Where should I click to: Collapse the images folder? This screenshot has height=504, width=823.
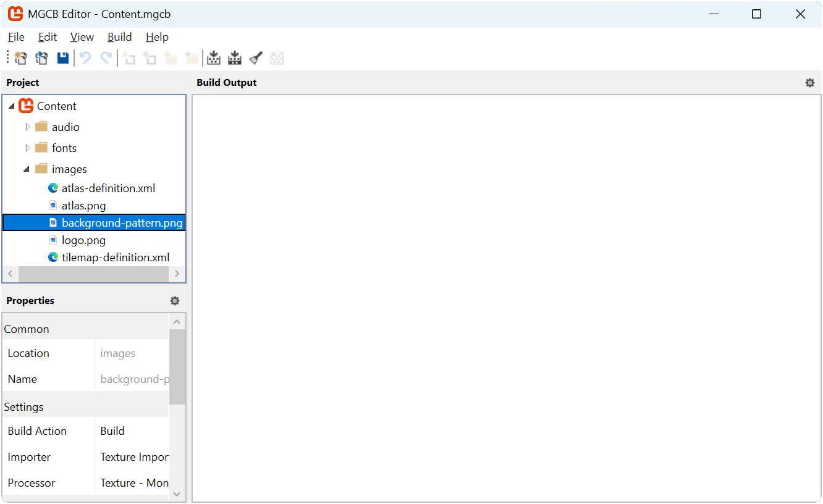26,168
